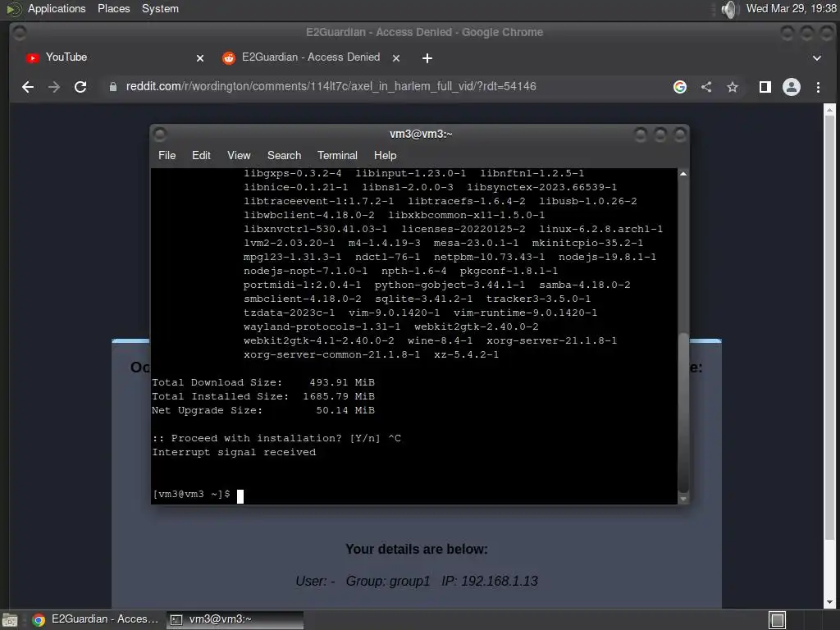Bookmark this page with star icon
840x630 pixels.
tap(733, 87)
